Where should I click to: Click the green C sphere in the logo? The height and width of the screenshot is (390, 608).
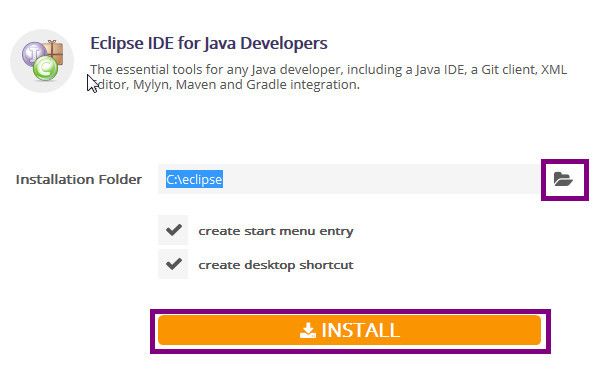[x=45, y=68]
